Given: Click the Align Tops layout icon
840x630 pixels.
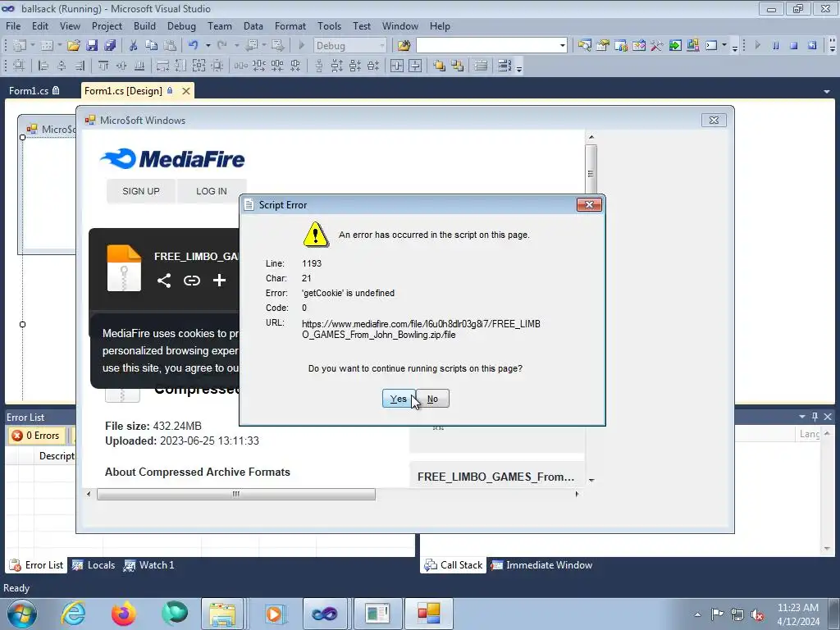Looking at the screenshot, I should pos(103,66).
